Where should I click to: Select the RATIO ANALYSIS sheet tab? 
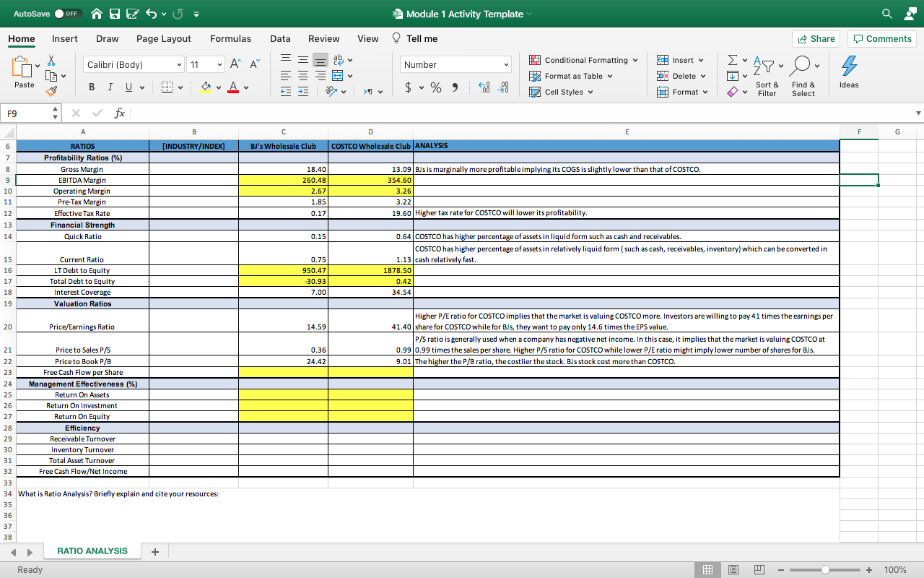point(92,551)
